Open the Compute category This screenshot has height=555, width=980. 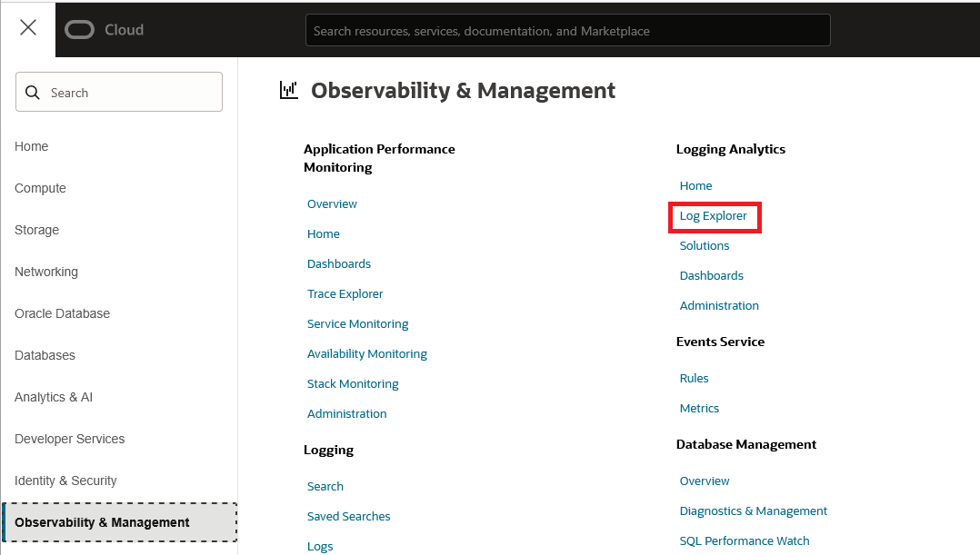pyautogui.click(x=40, y=188)
